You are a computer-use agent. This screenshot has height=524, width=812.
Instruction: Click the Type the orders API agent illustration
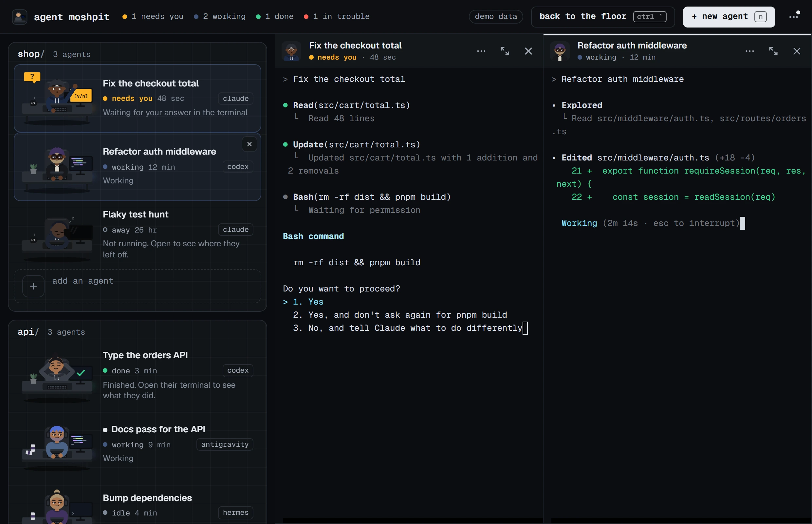(57, 378)
